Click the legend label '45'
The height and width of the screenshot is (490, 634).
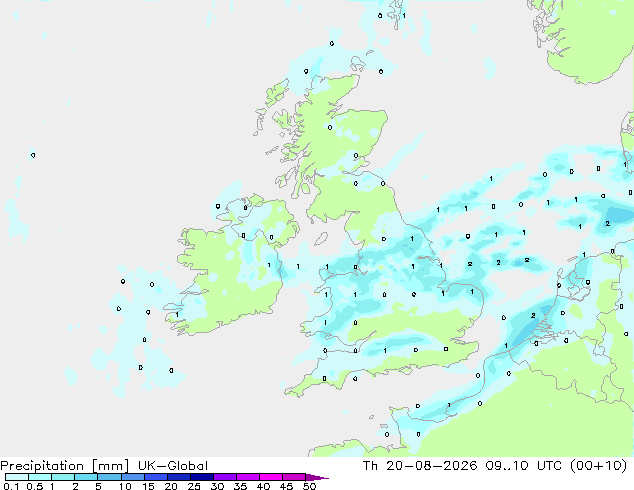pyautogui.click(x=286, y=486)
